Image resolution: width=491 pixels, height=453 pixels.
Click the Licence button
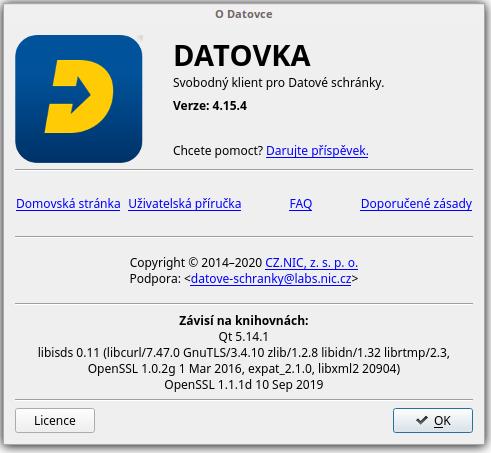55,420
